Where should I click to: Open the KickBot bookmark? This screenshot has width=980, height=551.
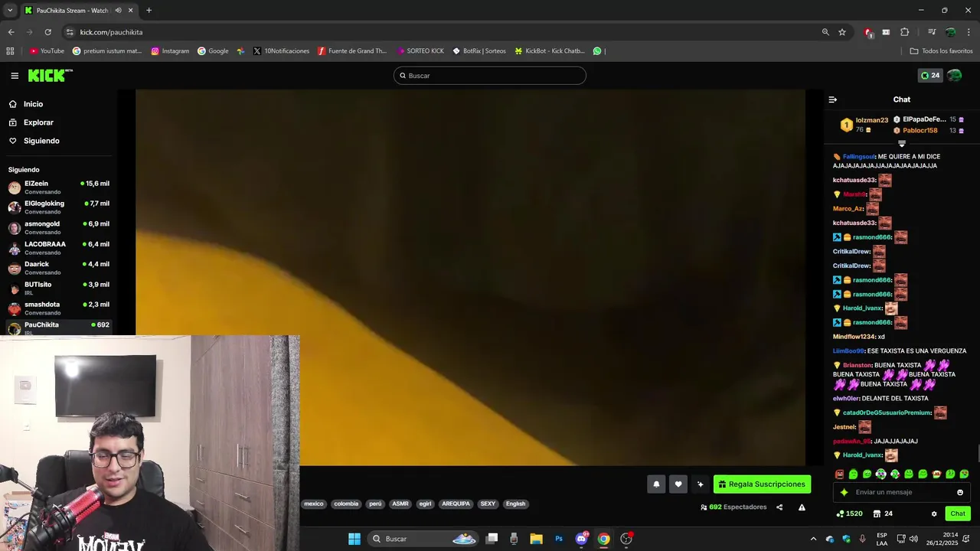pos(550,51)
